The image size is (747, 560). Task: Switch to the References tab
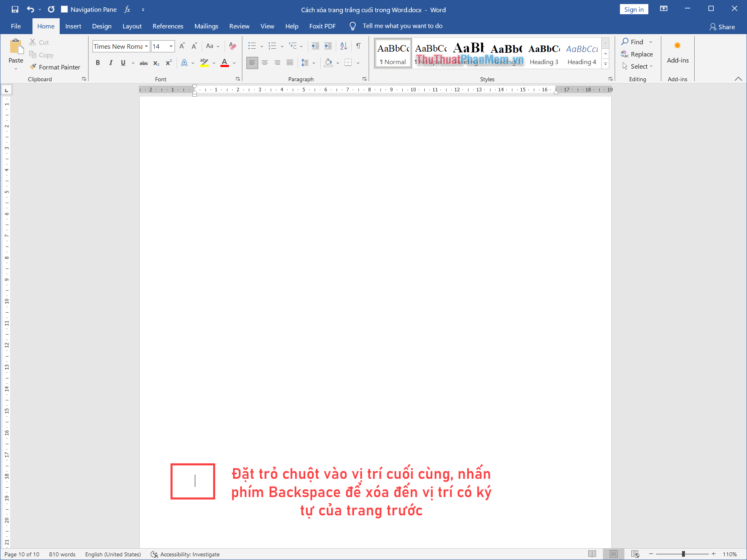pyautogui.click(x=168, y=26)
